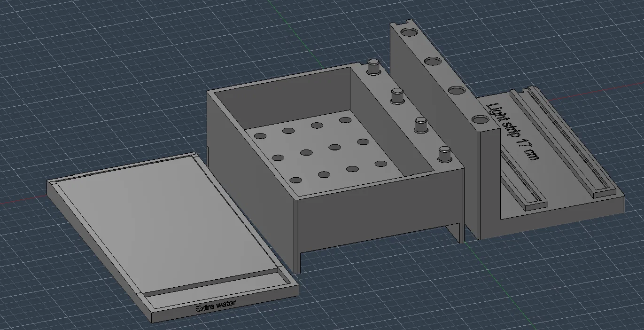This screenshot has width=644, height=330.
Task: Pick the wall-top hole nearest the Light strip label
Action: [480, 119]
